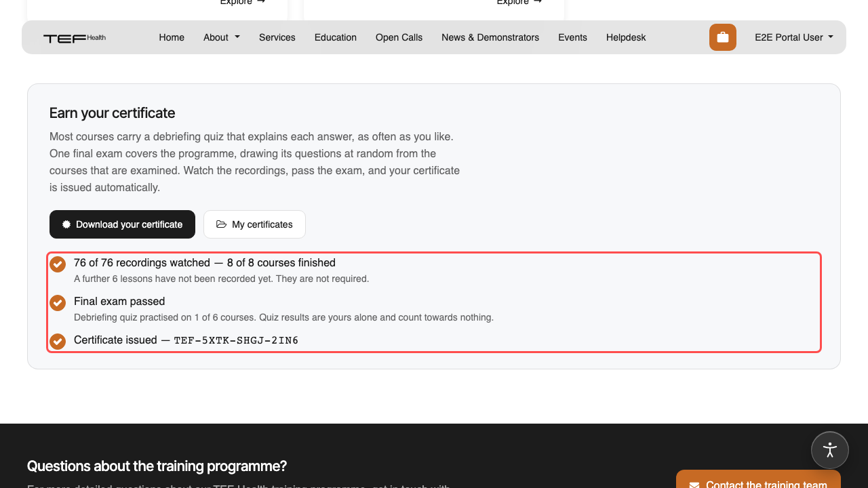
Task: Click "76 of 76 recordings watched" status line
Action: [205, 262]
